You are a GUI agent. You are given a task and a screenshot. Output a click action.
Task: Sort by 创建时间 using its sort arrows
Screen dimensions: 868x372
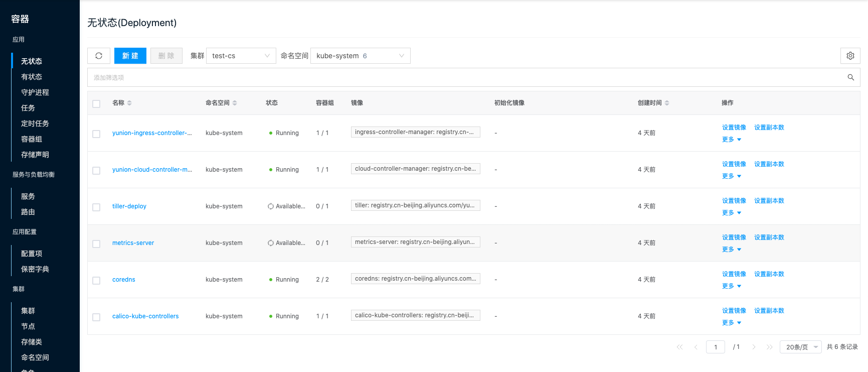click(667, 103)
